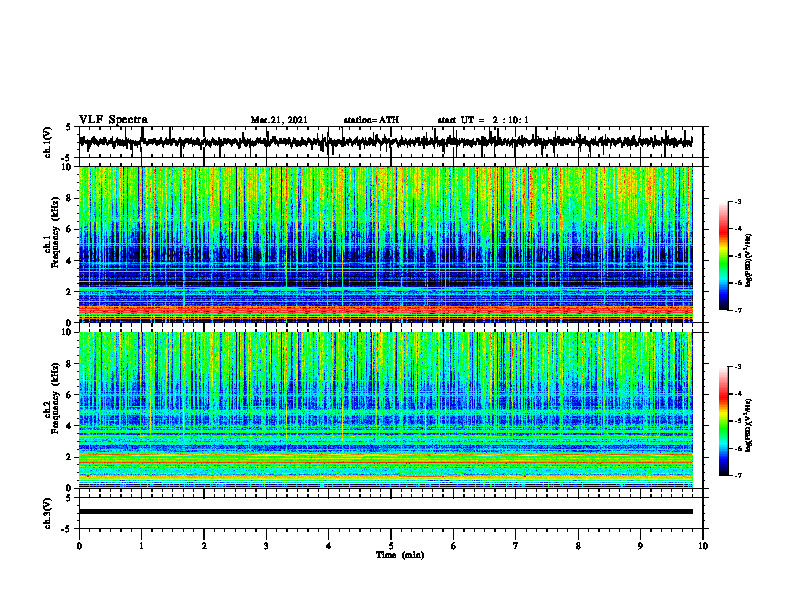The image size is (792, 612).
Task: Click time axis tick label "8"
Action: coord(578,546)
